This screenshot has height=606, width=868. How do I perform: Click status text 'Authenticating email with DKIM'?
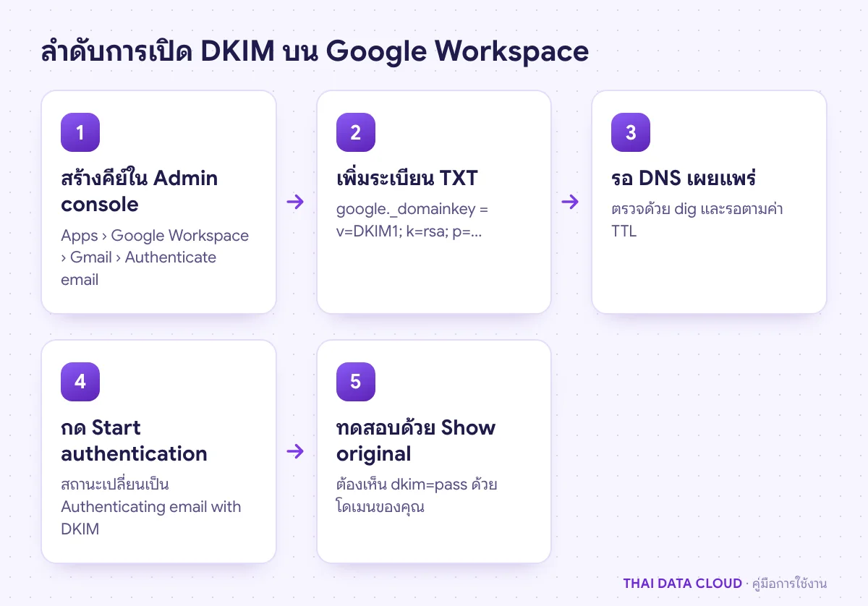click(151, 518)
